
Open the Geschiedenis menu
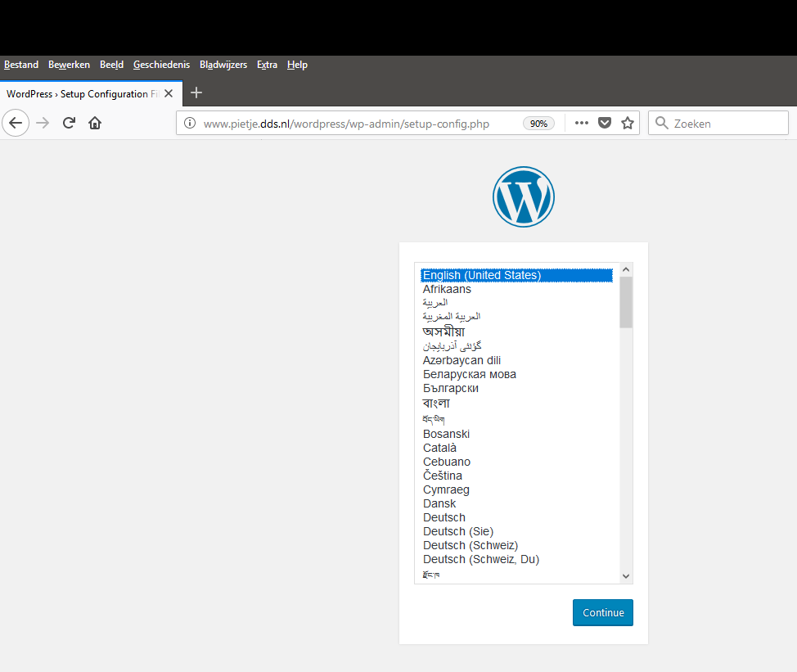[x=162, y=65]
